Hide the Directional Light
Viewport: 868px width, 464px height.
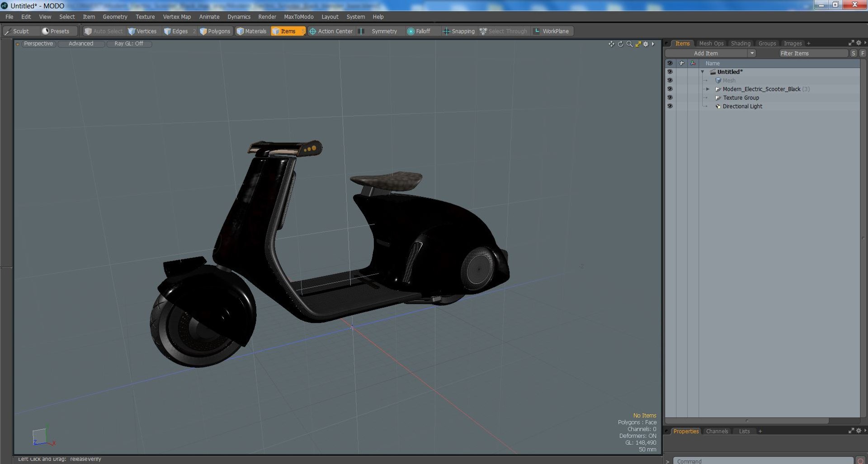tap(670, 106)
